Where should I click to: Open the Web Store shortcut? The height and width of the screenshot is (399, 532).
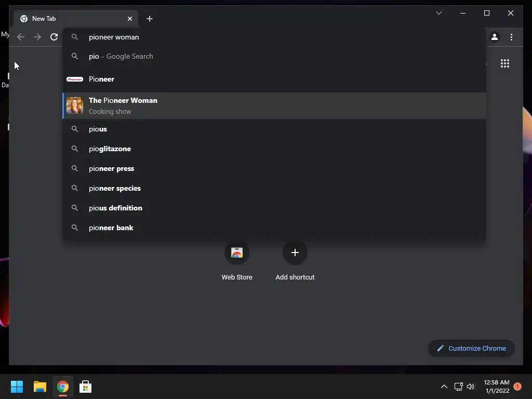pos(237,261)
